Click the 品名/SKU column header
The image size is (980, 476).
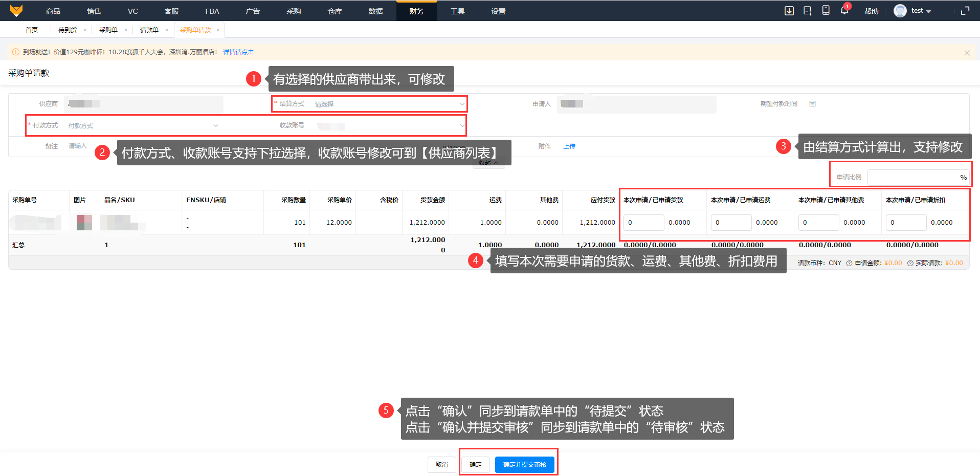click(120, 200)
